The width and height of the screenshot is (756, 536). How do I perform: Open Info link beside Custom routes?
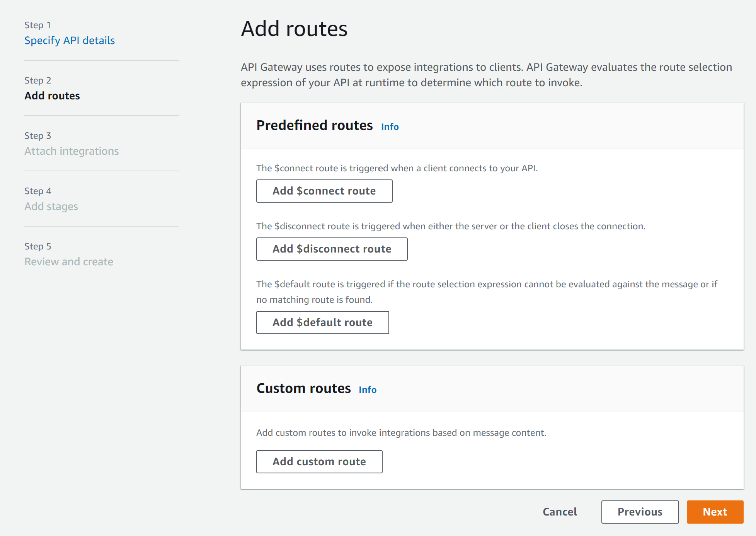coord(368,390)
